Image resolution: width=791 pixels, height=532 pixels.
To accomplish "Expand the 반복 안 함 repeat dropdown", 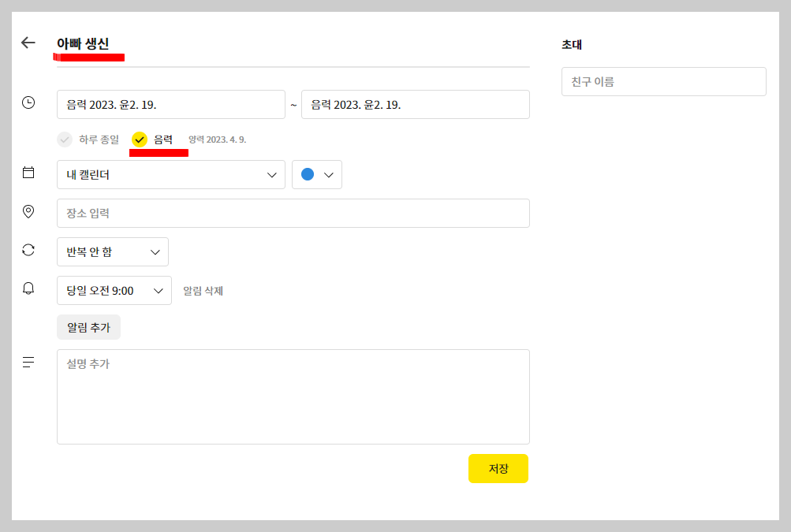I will [112, 251].
